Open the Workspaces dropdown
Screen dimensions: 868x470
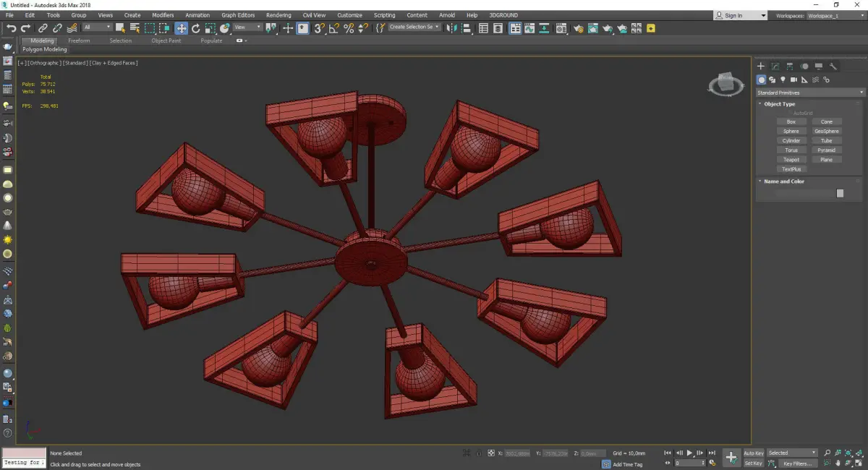click(837, 15)
